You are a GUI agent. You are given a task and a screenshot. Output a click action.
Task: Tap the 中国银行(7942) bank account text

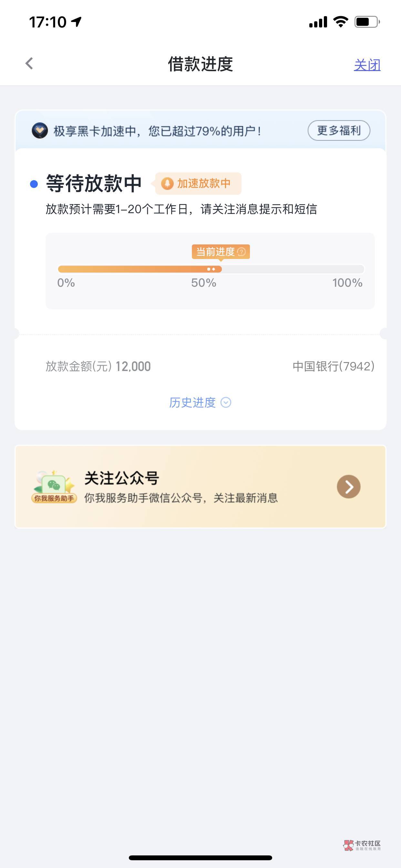(333, 366)
